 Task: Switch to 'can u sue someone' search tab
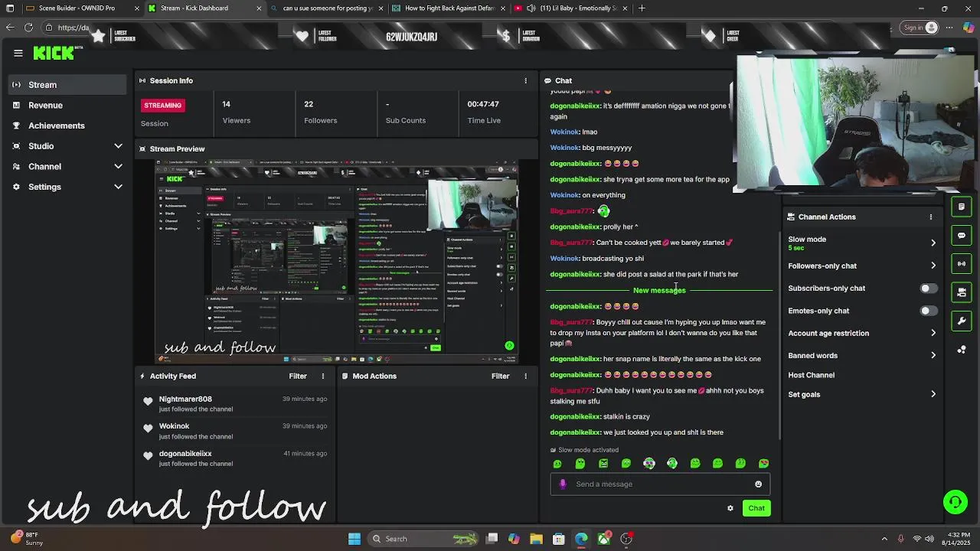327,8
